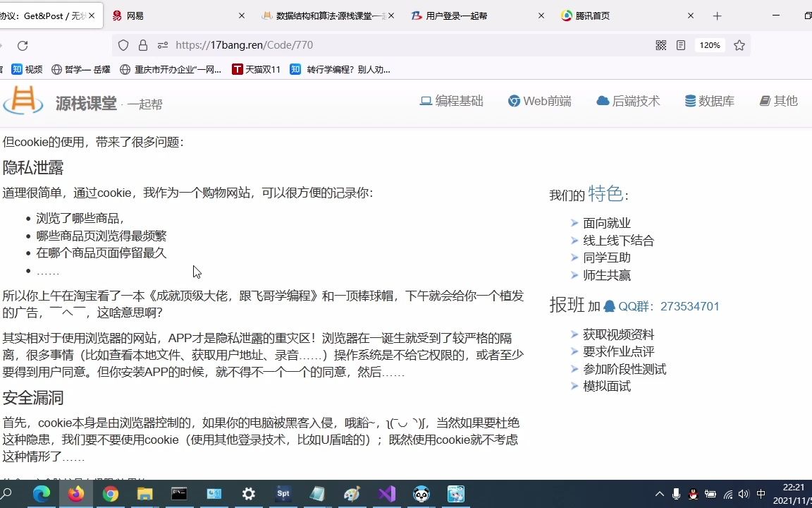Select the Web前端 navigation icon
Viewport: 812px width, 508px height.
[x=515, y=100]
